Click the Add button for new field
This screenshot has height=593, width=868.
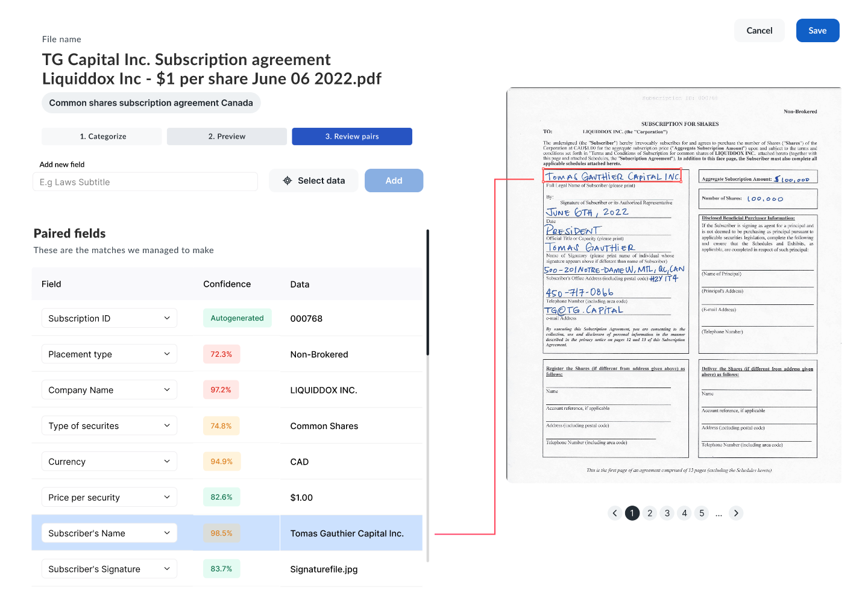tap(394, 181)
